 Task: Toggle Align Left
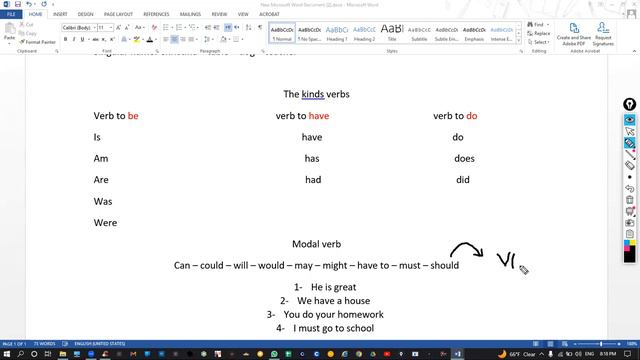(166, 40)
